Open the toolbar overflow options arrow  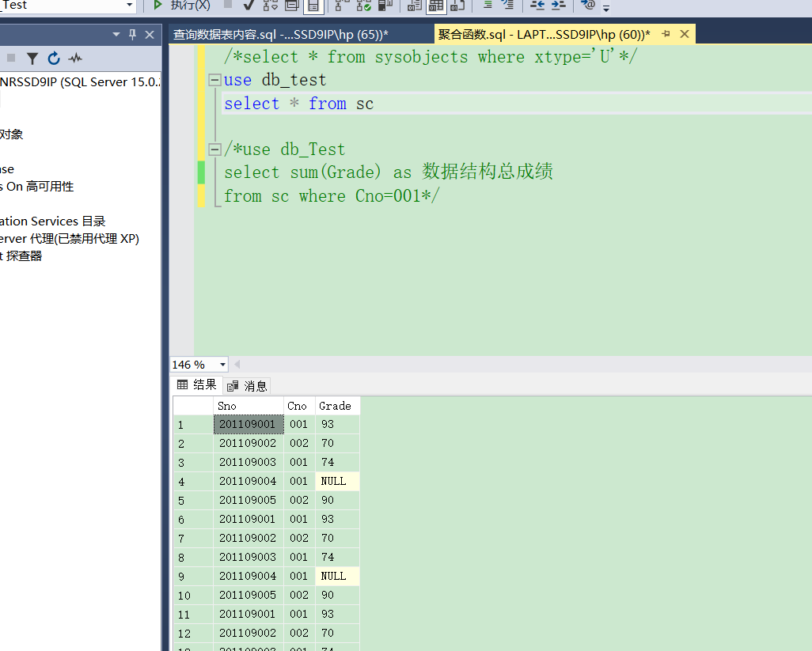click(606, 8)
